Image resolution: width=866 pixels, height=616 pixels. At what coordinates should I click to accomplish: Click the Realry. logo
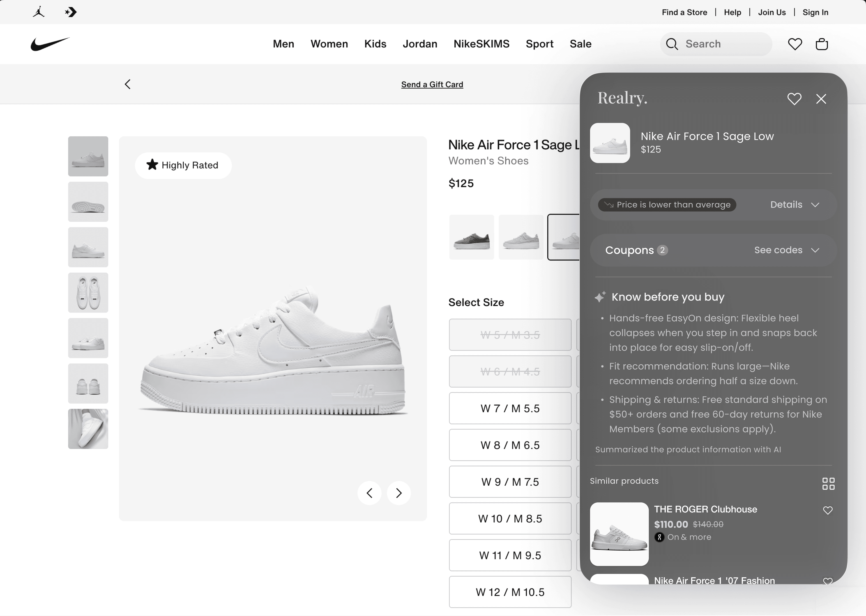pos(622,98)
